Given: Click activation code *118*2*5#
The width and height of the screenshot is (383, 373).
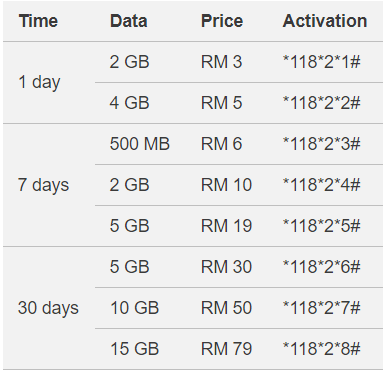Looking at the screenshot, I should click(x=322, y=226).
